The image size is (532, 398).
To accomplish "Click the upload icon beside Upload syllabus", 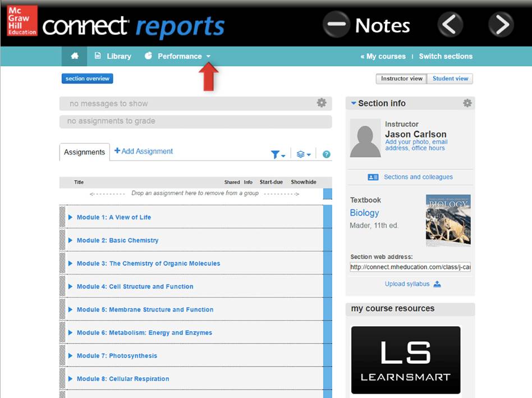I will pyautogui.click(x=437, y=284).
